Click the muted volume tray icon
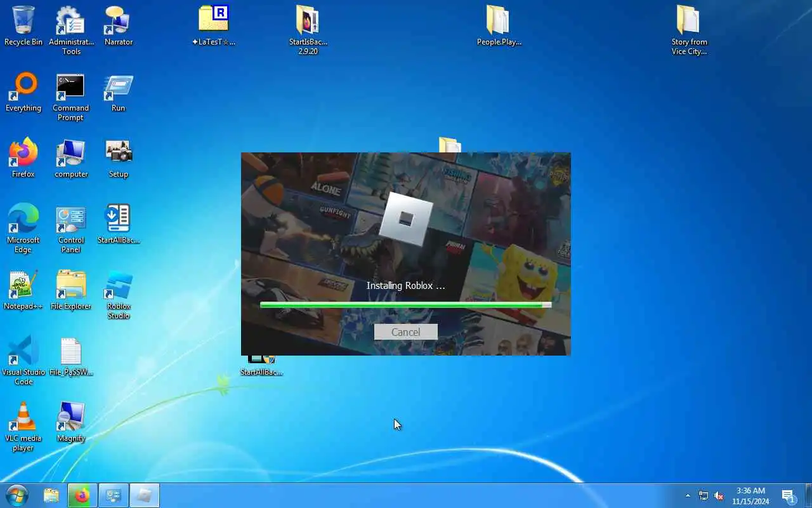The height and width of the screenshot is (508, 812). coord(719,495)
